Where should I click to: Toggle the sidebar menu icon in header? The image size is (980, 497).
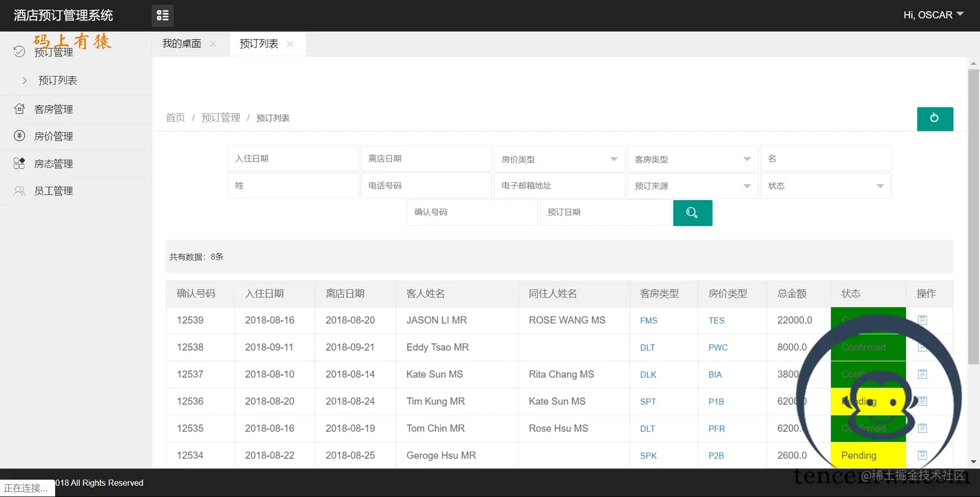[163, 15]
